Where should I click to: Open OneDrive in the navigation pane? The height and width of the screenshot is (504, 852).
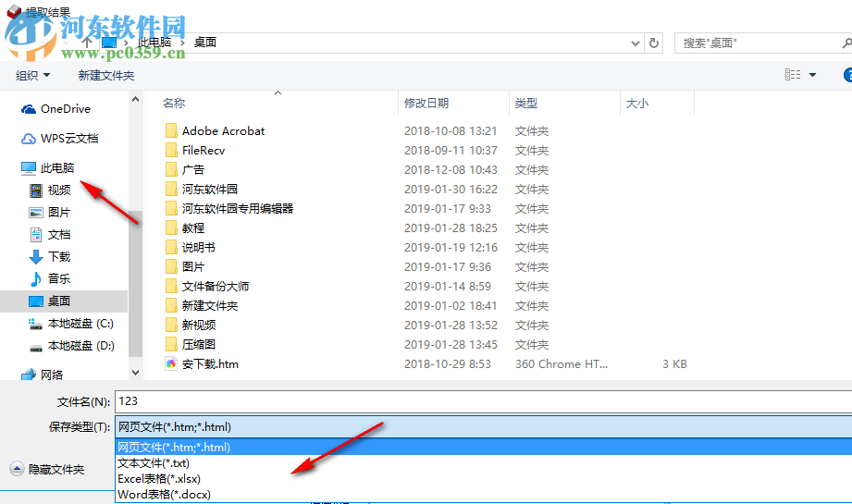click(65, 109)
